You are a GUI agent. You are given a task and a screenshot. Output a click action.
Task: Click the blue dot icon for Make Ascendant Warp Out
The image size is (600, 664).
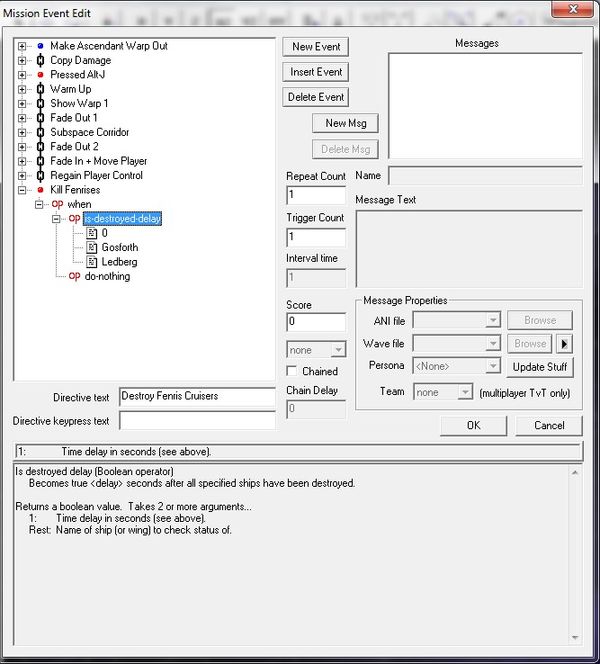click(40, 46)
